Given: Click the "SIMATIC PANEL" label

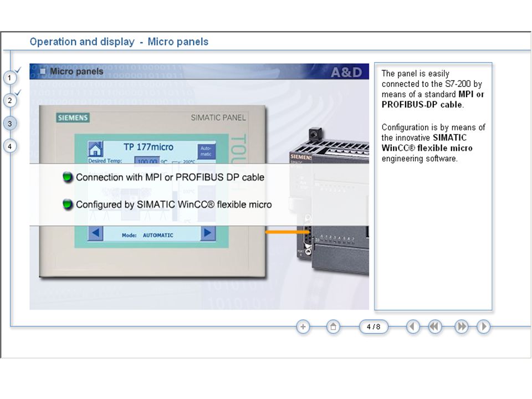Looking at the screenshot, I should click(x=218, y=117).
